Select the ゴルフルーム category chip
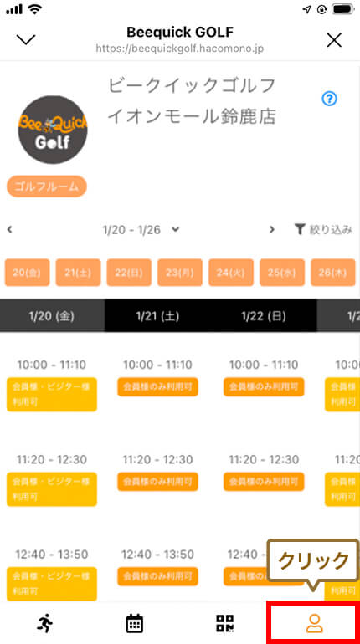The image size is (360, 644). click(47, 187)
